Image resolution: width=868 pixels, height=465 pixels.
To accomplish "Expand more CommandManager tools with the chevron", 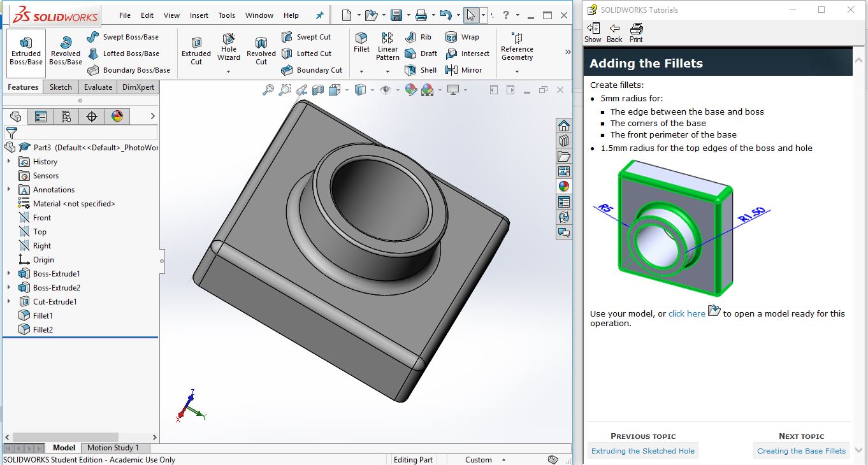I will 567,52.
